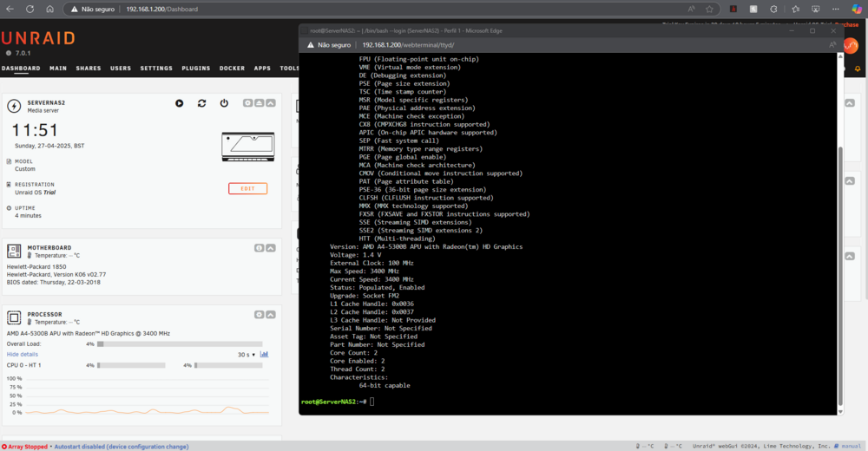
Task: Click the server case image thumbnail
Action: (248, 147)
